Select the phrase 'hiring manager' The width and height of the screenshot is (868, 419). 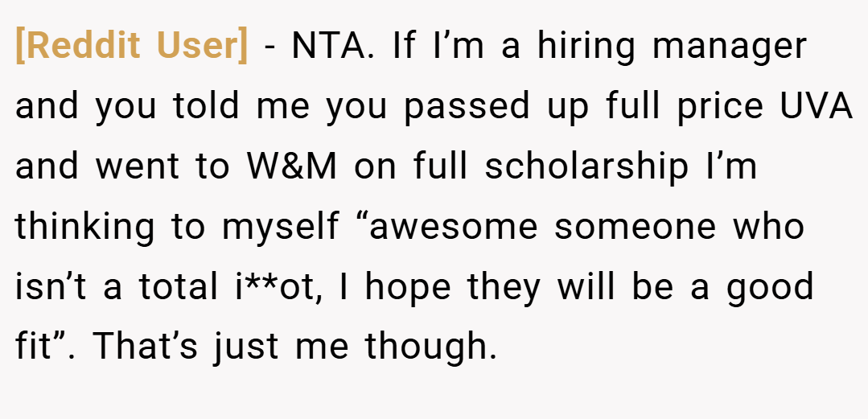point(672,47)
